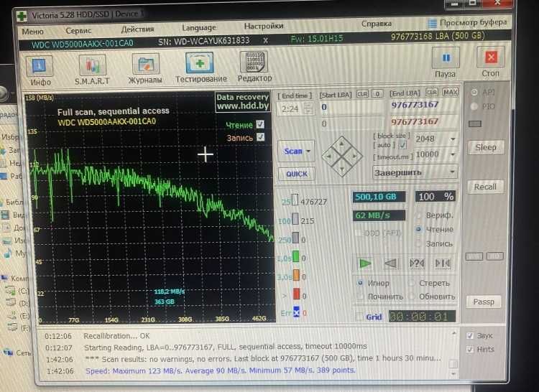This screenshot has width=539, height=392.
Task: Select the Чтение mode radio option
Action: pyautogui.click(x=418, y=229)
